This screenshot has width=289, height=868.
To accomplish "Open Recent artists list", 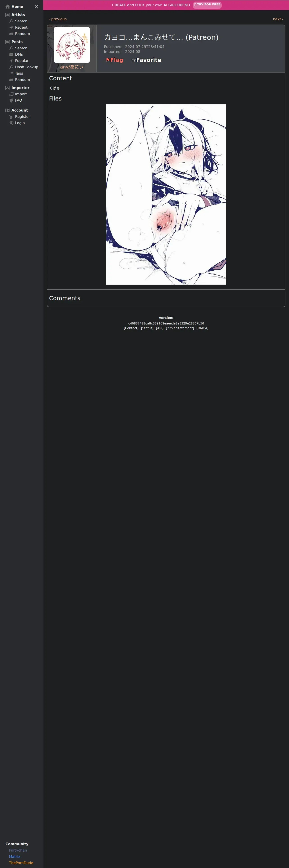I will point(21,28).
